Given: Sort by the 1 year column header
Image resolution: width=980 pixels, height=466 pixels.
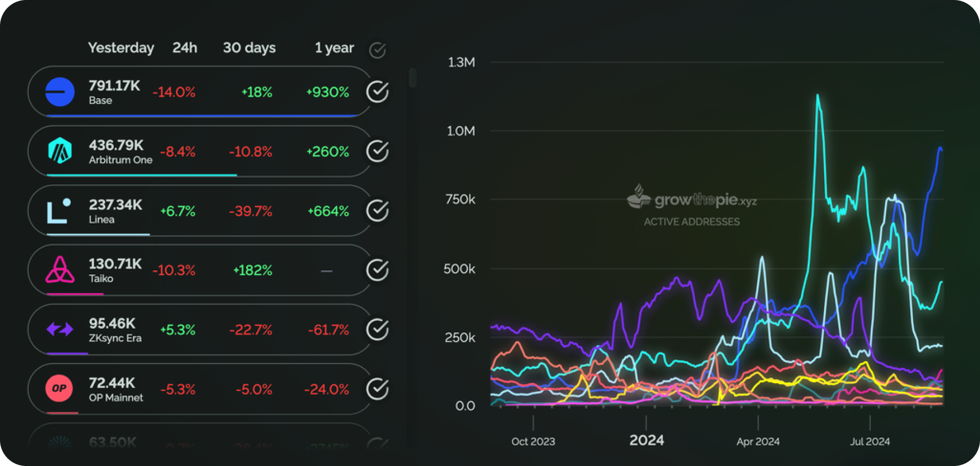Looking at the screenshot, I should tap(334, 48).
